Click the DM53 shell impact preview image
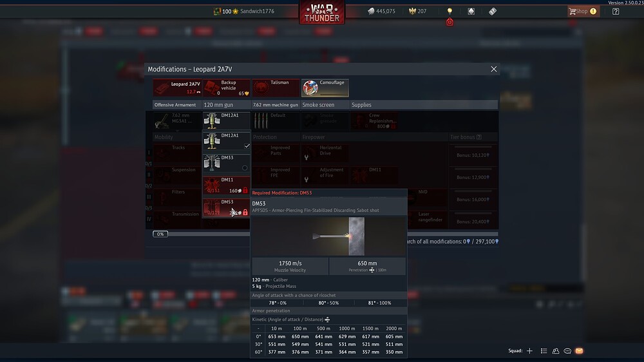Screen dimensions: 644x362 (328, 236)
